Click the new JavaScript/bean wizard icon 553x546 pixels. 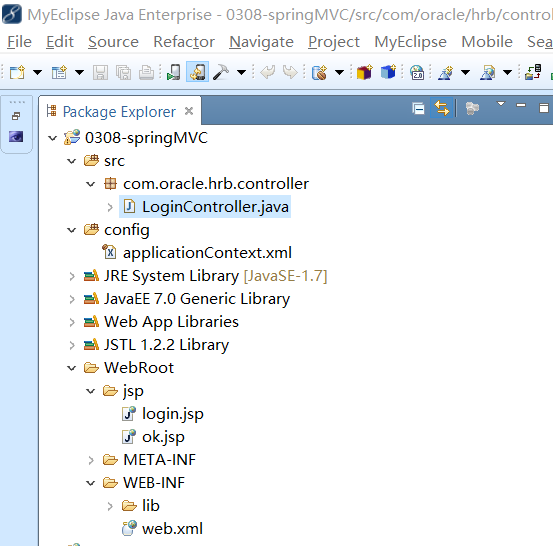[x=320, y=72]
